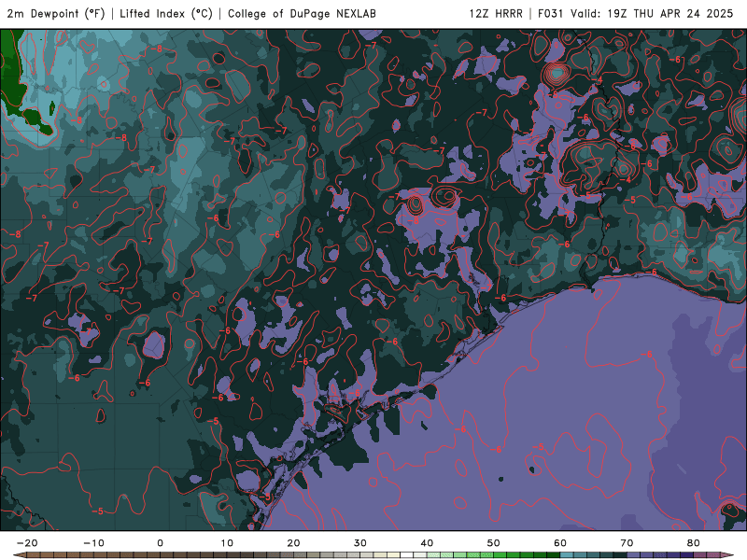
Task: Click the "12Z HRRR" model run label
Action: (x=496, y=13)
